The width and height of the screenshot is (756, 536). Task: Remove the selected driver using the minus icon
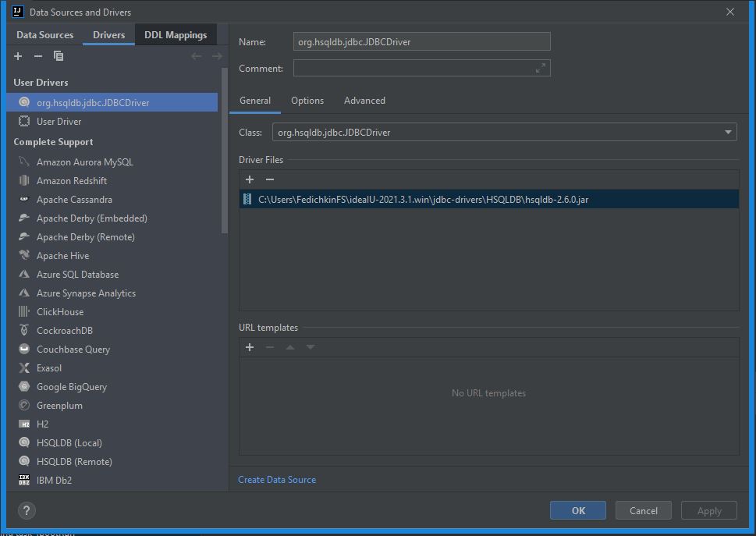(38, 56)
